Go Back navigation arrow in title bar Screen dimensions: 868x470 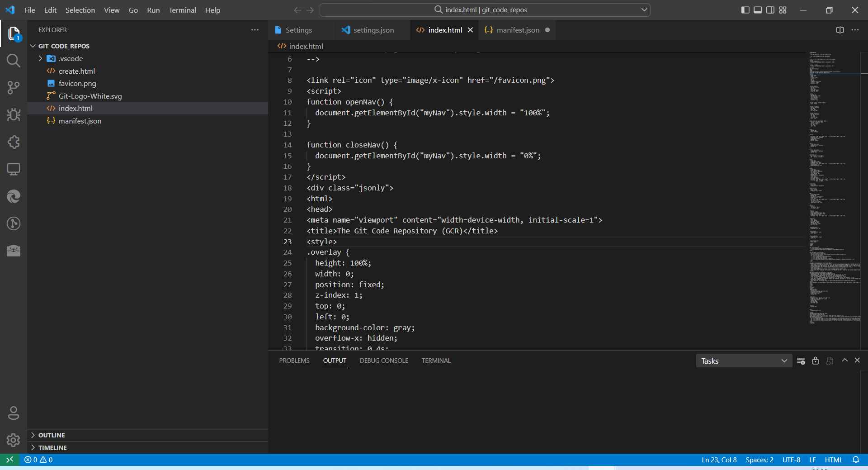pyautogui.click(x=297, y=10)
